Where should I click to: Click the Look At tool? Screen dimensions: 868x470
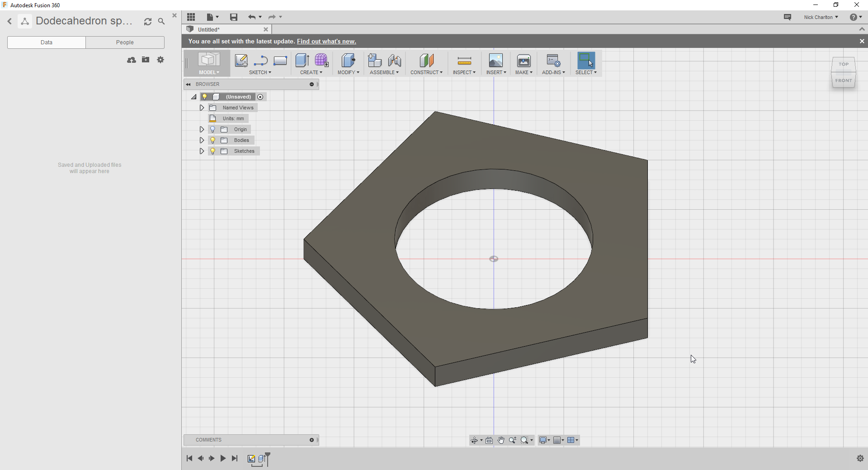489,440
